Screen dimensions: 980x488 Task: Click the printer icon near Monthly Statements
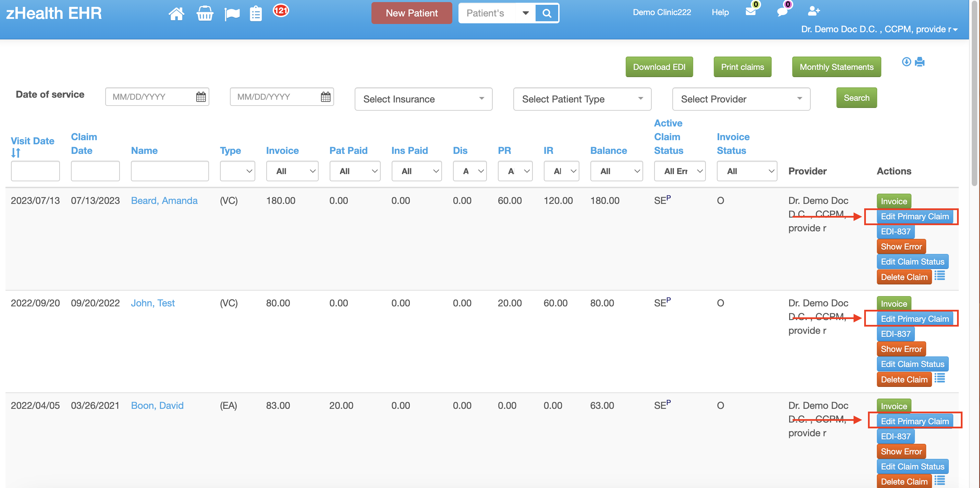[920, 62]
